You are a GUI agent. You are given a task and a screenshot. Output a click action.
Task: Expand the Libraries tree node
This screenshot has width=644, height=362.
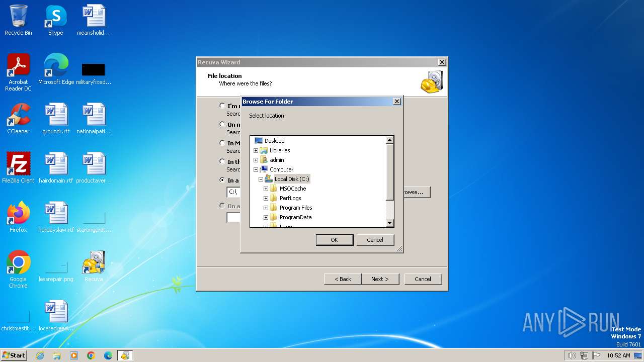(256, 150)
